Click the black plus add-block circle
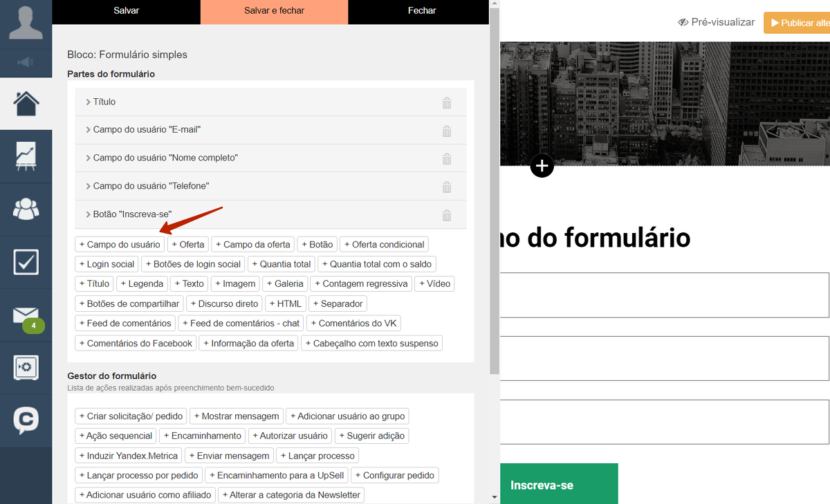This screenshot has height=504, width=830. pyautogui.click(x=542, y=166)
